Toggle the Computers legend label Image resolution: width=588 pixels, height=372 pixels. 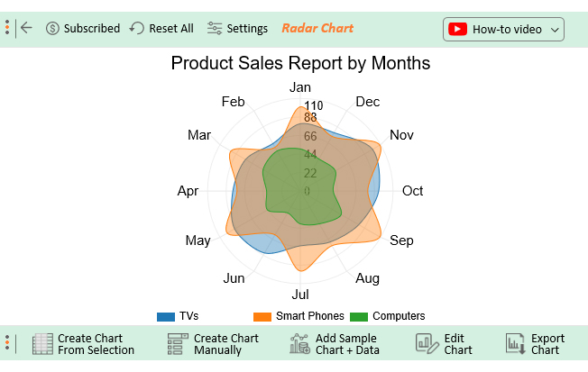[399, 316]
